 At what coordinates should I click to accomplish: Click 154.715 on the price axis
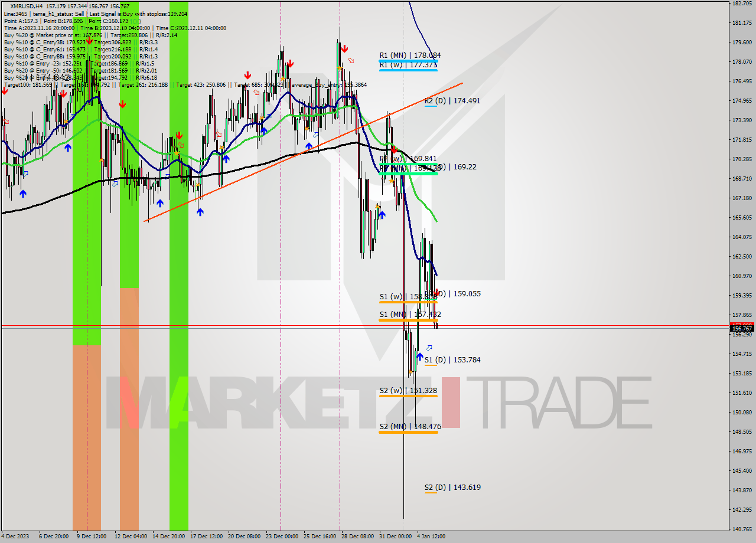pyautogui.click(x=742, y=354)
